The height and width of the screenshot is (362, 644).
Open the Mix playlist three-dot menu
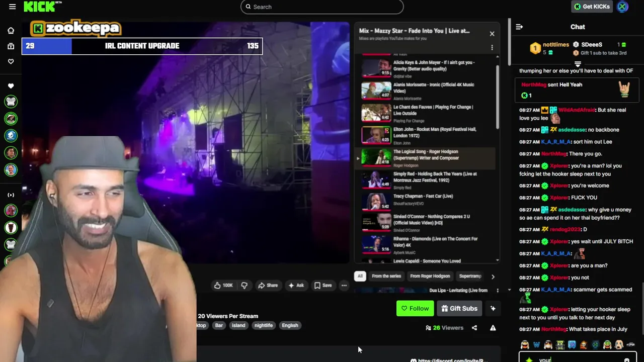(492, 47)
